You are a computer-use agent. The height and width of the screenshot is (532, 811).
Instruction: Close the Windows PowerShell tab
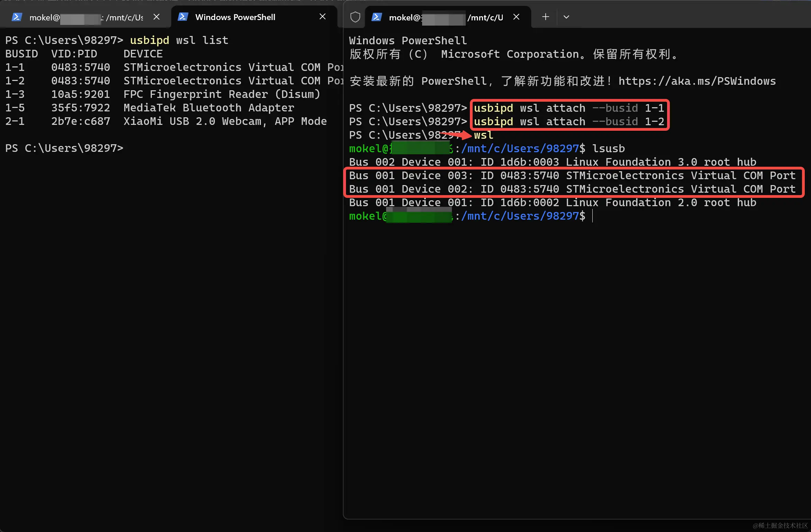point(322,17)
